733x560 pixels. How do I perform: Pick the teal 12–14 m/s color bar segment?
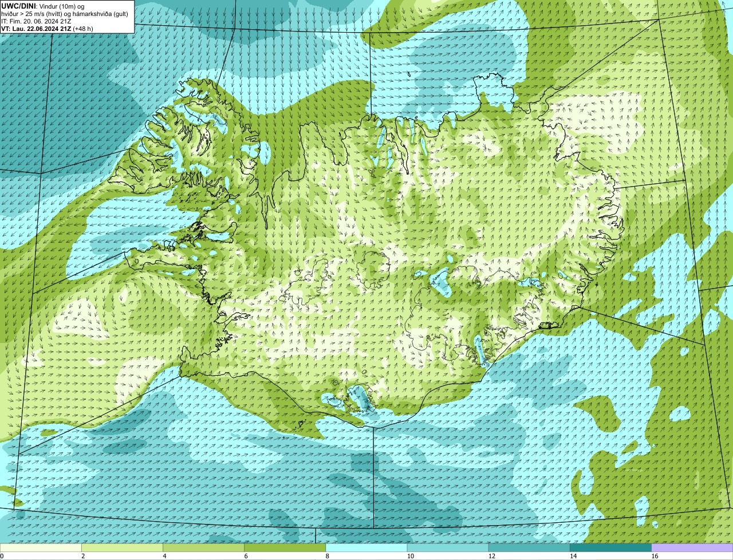tap(529, 547)
